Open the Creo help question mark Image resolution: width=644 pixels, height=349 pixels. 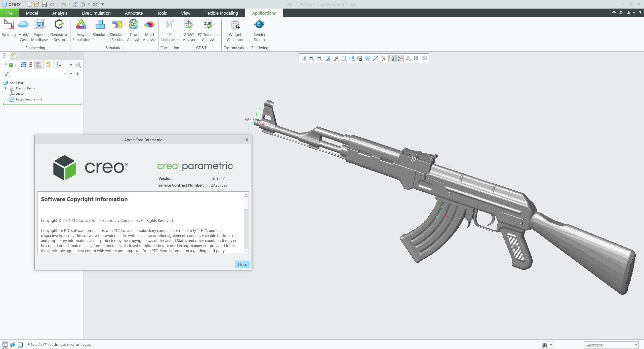640,13
